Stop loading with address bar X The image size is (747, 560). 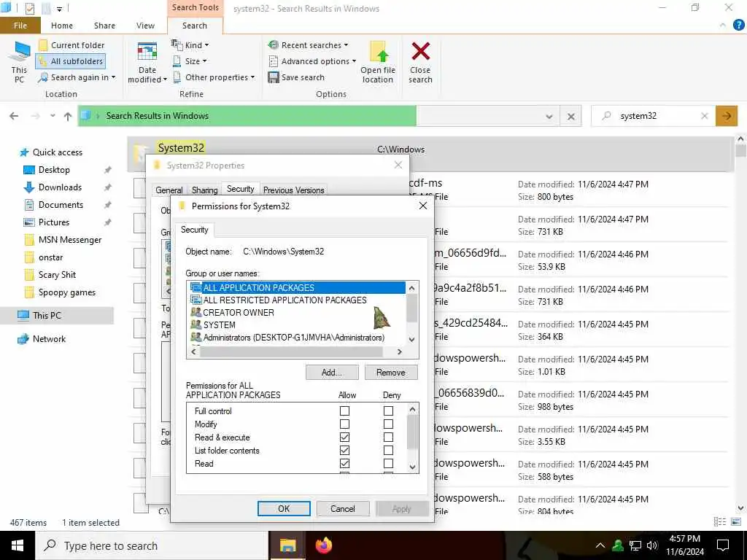570,116
